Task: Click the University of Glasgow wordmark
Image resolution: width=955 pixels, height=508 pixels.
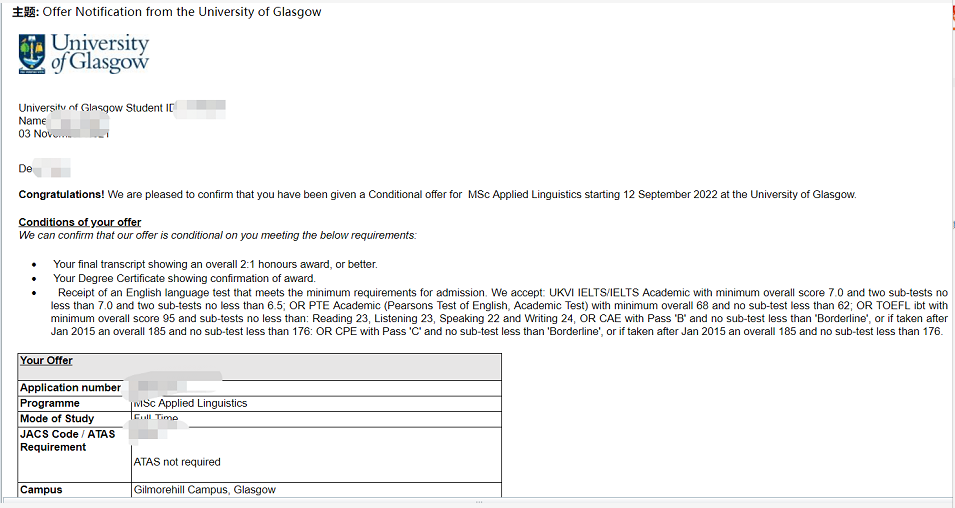Action: pos(99,53)
